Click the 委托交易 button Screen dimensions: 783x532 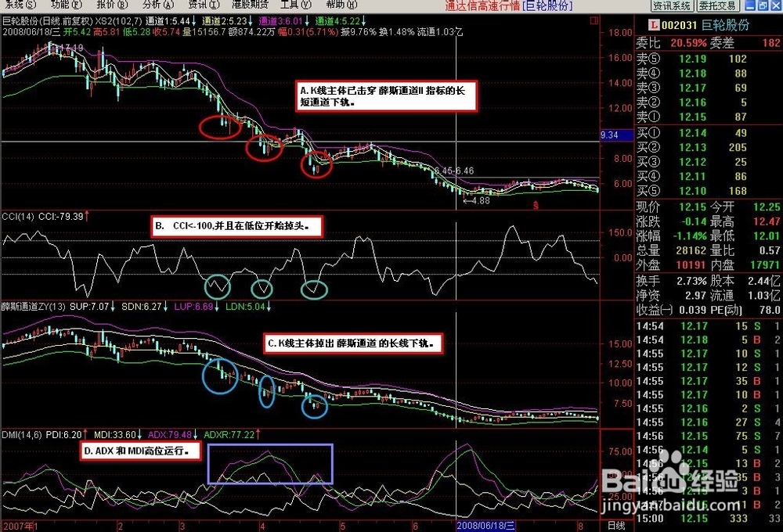(717, 5)
